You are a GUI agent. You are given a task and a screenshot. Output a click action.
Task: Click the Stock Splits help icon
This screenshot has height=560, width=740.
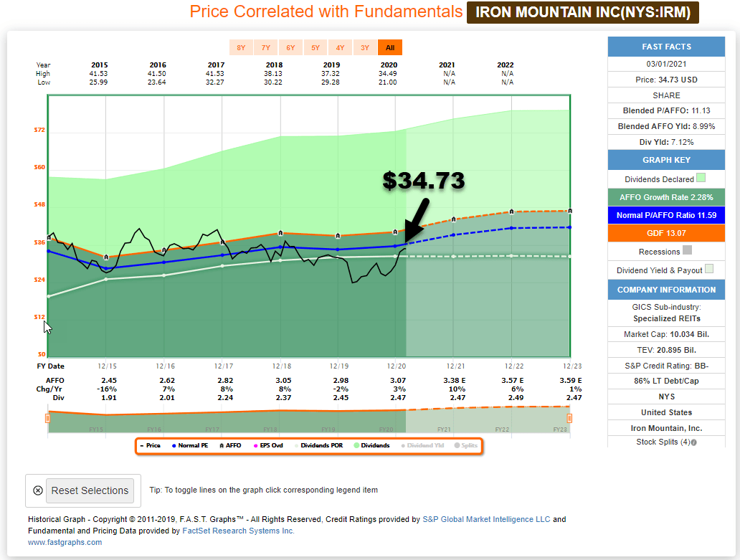point(694,442)
